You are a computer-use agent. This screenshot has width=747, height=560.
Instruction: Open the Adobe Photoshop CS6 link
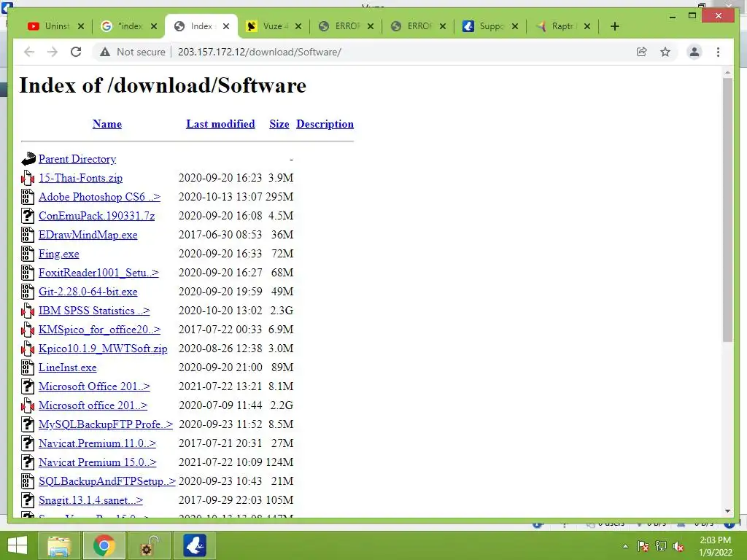(x=99, y=197)
